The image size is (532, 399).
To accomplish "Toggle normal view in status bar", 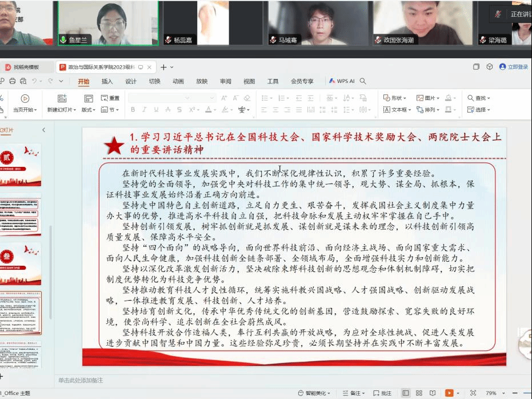I will (x=406, y=393).
